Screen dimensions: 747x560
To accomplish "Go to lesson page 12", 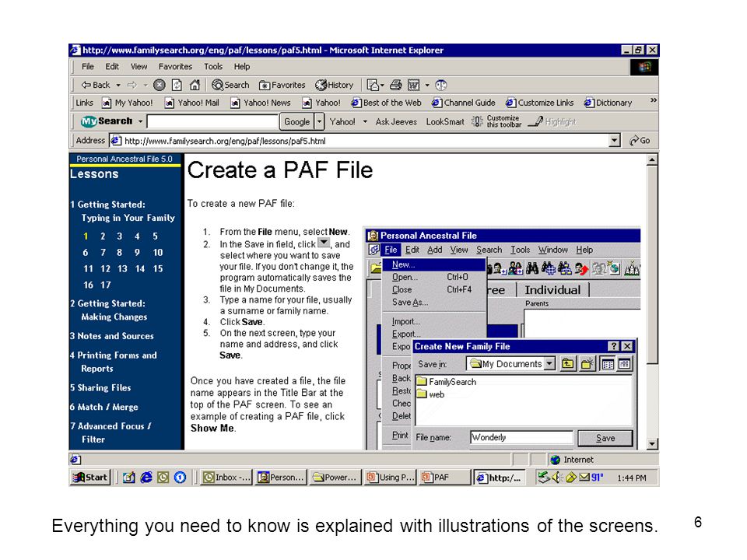I will click(x=105, y=268).
